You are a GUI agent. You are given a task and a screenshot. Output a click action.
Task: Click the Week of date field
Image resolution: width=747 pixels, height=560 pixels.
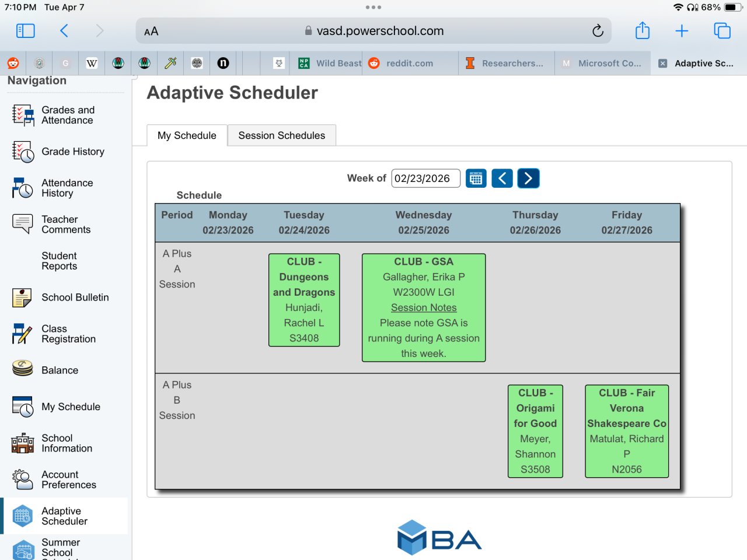pyautogui.click(x=425, y=178)
